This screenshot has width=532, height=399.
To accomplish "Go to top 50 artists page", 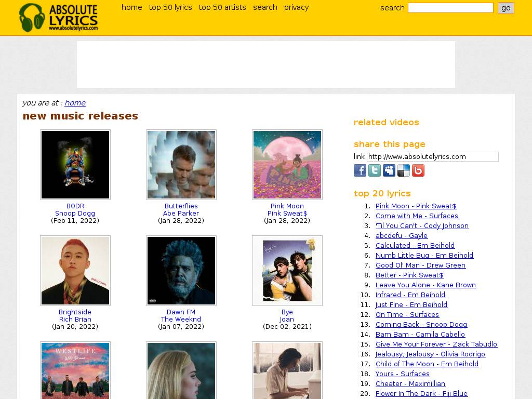I will [x=222, y=7].
